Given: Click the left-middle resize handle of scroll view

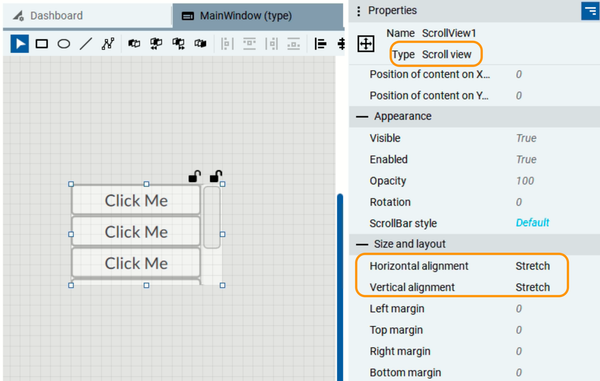Looking at the screenshot, I should coord(71,234).
